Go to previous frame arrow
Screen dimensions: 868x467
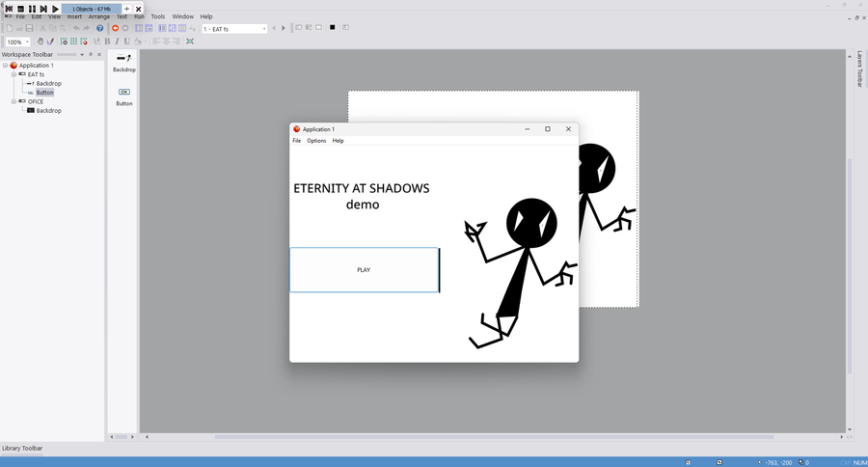click(274, 28)
